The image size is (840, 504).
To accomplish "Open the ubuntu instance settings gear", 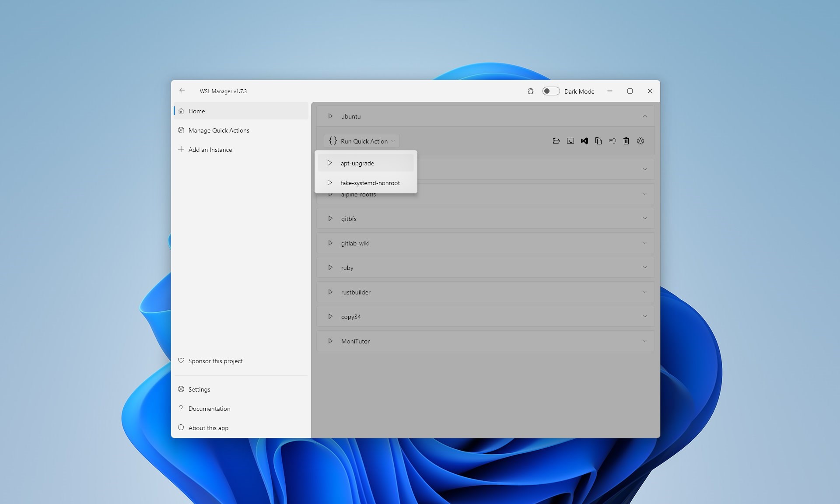I will click(x=640, y=141).
